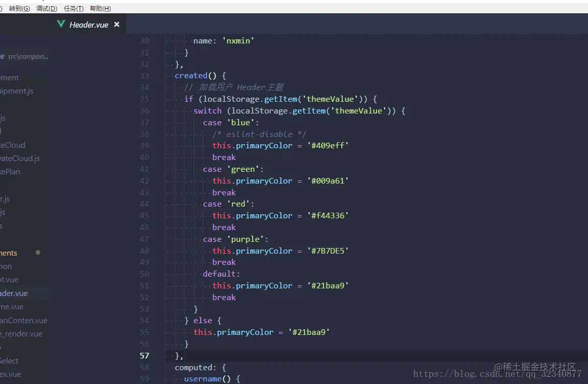Click '#21baa9' on line 55
The height and width of the screenshot is (384, 588).
coord(309,332)
